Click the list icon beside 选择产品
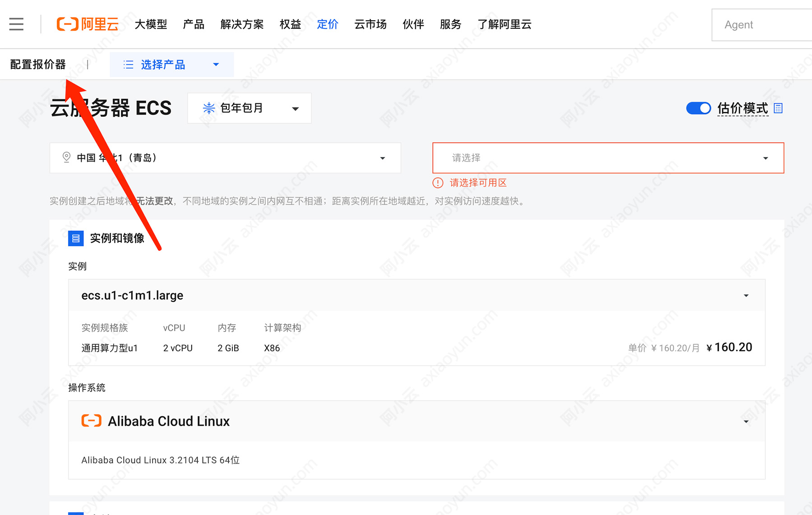This screenshot has height=515, width=812. [x=129, y=64]
